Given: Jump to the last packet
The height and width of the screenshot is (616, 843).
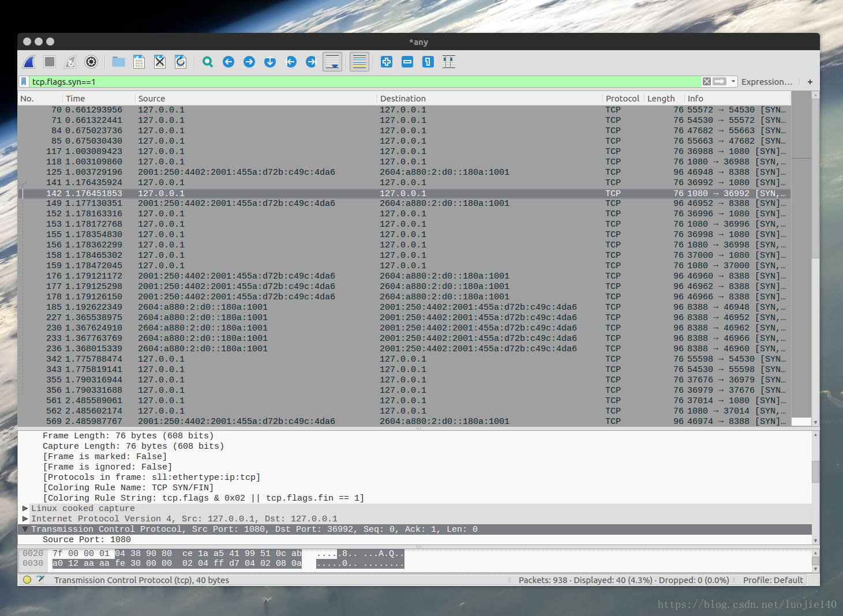Looking at the screenshot, I should (312, 62).
